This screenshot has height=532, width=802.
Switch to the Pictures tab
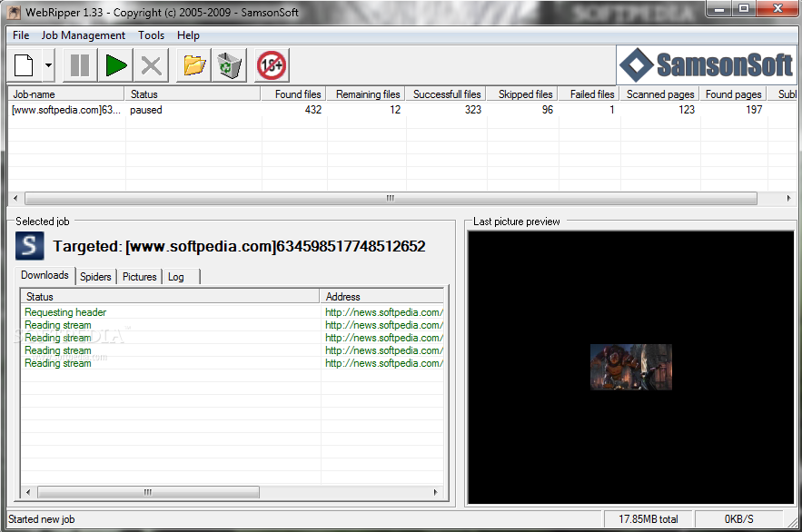click(x=139, y=277)
